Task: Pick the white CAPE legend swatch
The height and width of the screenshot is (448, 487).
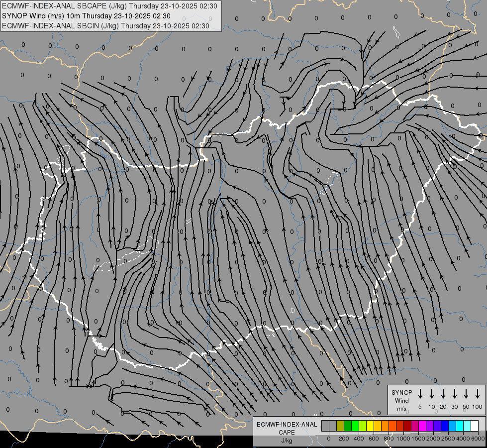Action: click(475, 426)
